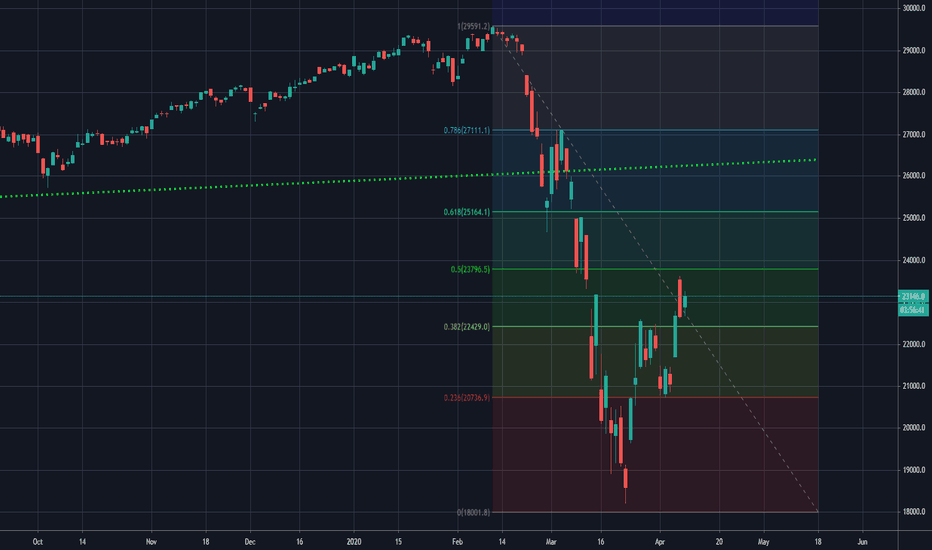Click the 28000.0 price axis label

point(914,92)
